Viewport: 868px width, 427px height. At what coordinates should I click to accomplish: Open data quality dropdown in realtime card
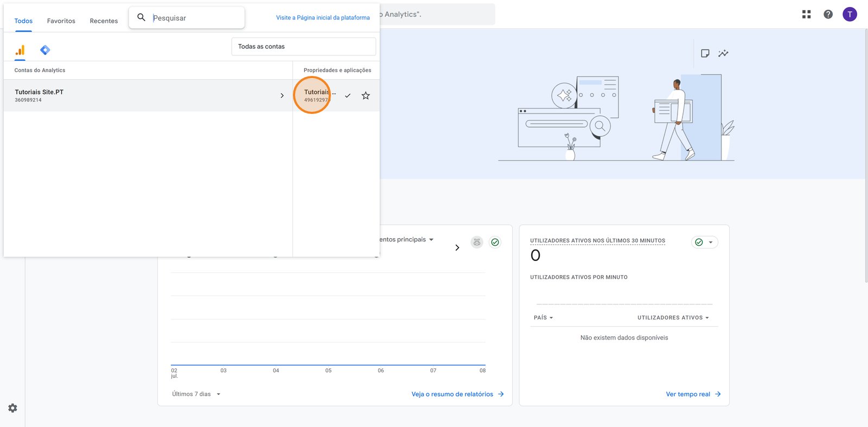tap(705, 243)
